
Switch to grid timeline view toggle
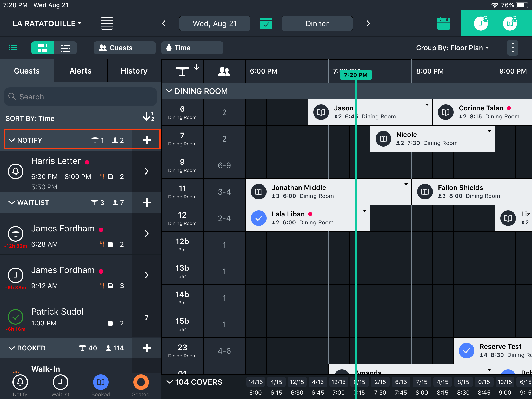tap(43, 48)
